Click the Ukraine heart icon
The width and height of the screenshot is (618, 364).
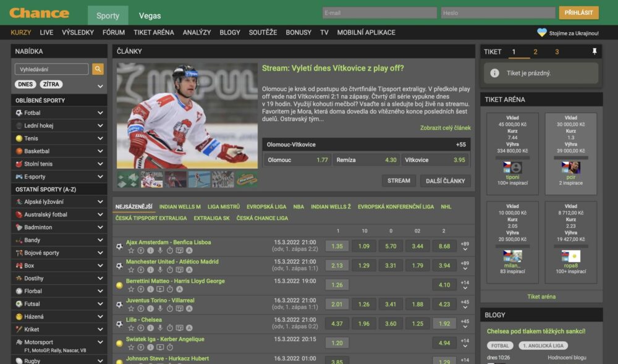[x=542, y=33]
